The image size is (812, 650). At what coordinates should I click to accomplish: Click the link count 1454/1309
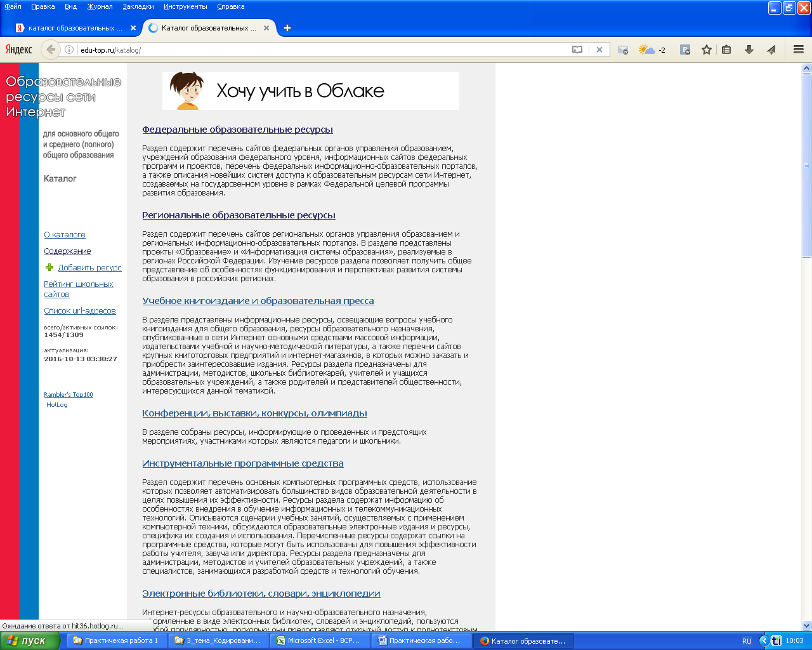63,335
